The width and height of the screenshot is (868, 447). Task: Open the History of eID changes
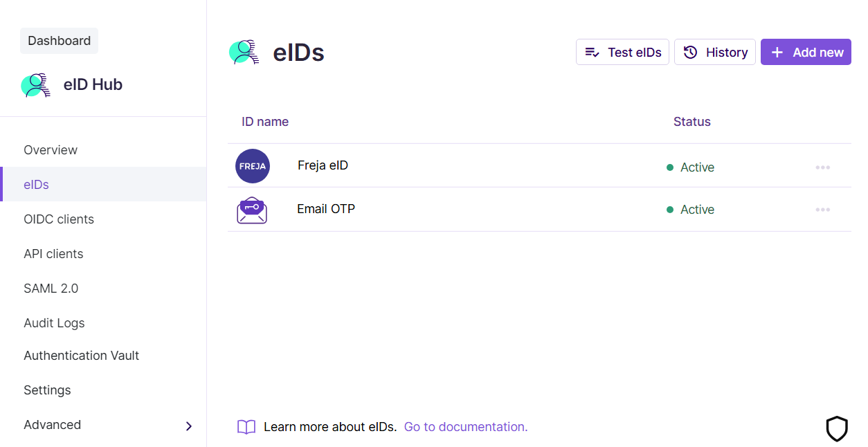715,52
